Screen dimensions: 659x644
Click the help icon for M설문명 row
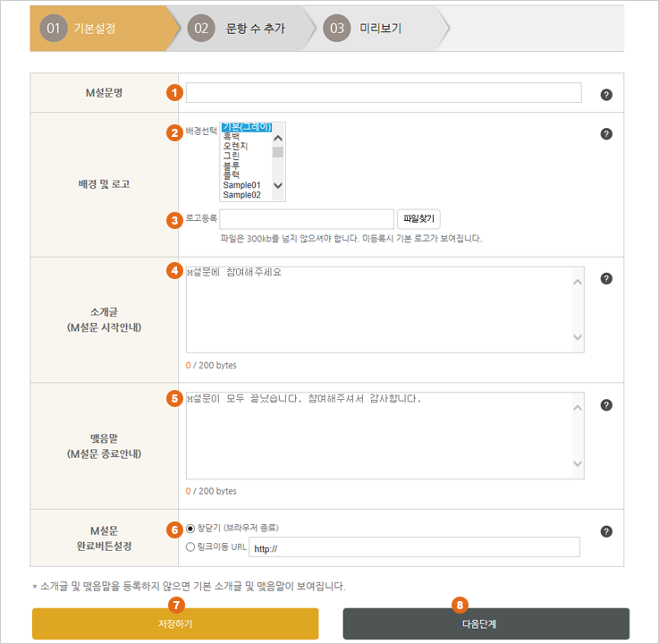(x=606, y=94)
